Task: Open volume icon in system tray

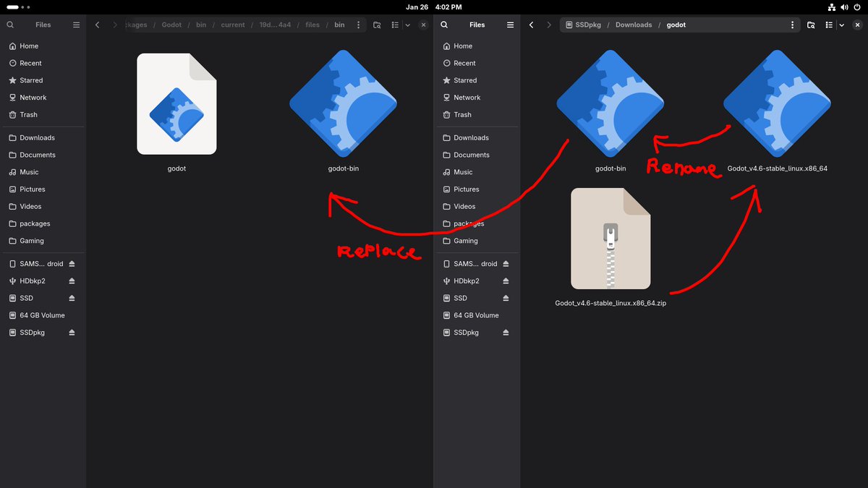Action: click(x=846, y=7)
